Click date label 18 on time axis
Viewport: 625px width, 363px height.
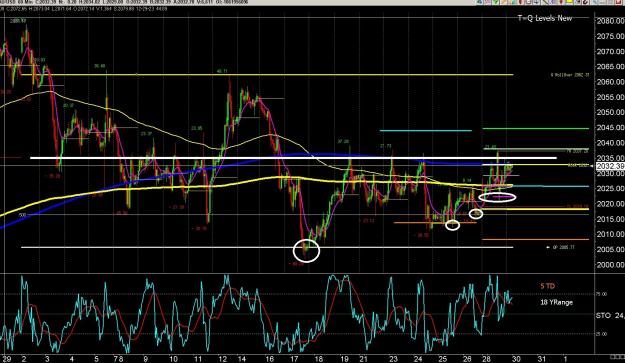click(318, 359)
